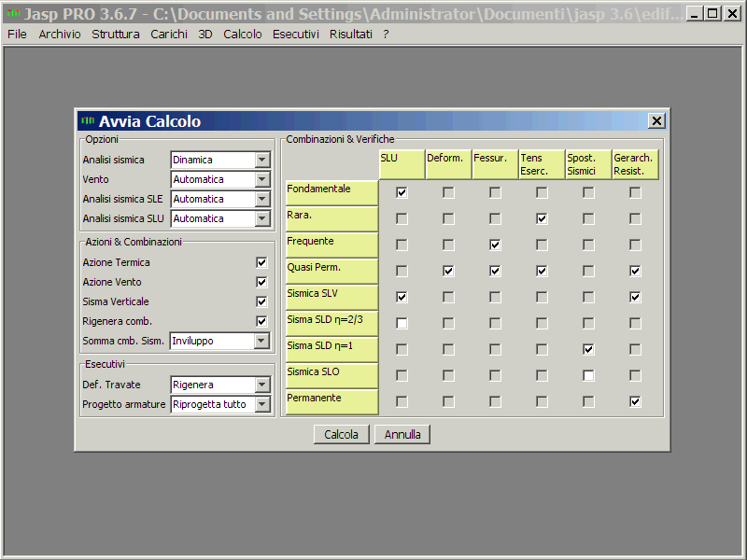Toggle the Azione Termica checkbox
The height and width of the screenshot is (560, 747).
pos(261,262)
